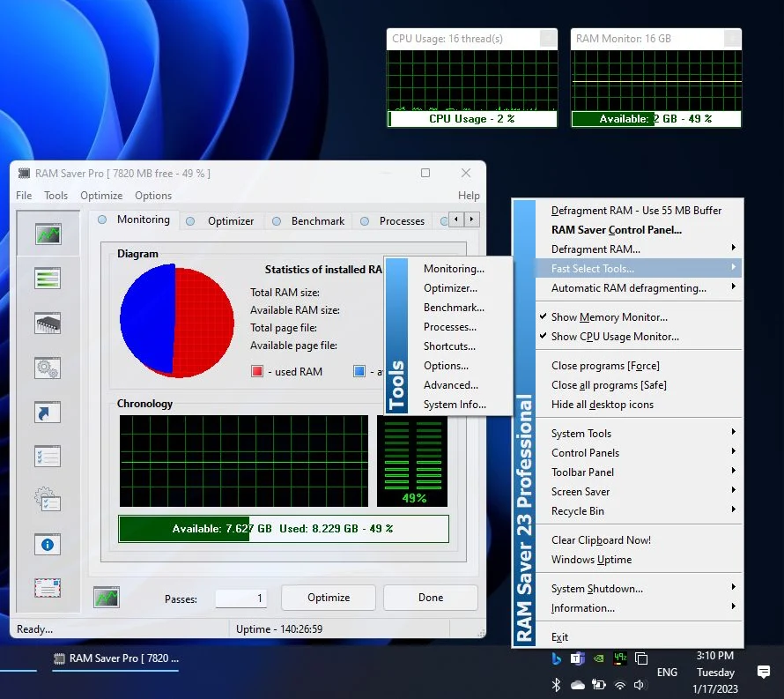The image size is (784, 699).
Task: Click the taskbar clock and date
Action: [x=715, y=672]
